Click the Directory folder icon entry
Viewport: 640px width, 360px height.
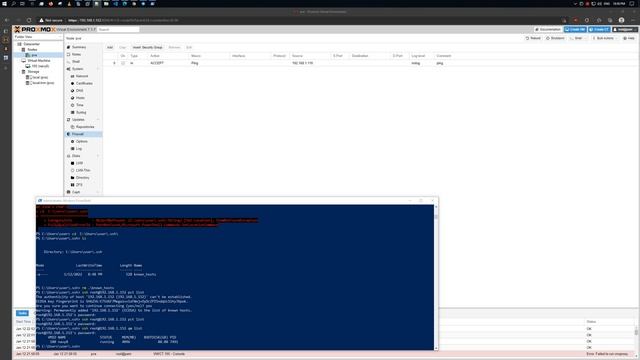pos(73,178)
